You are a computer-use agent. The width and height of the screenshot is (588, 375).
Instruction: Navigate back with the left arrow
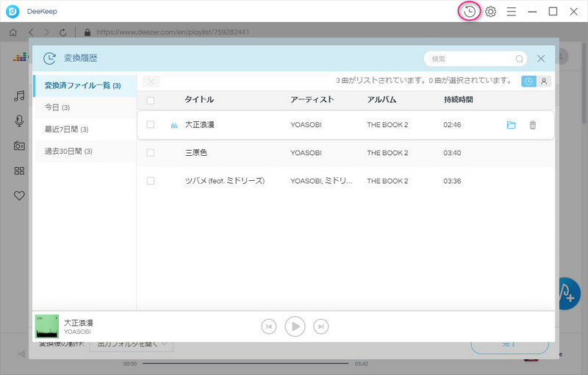[x=31, y=32]
